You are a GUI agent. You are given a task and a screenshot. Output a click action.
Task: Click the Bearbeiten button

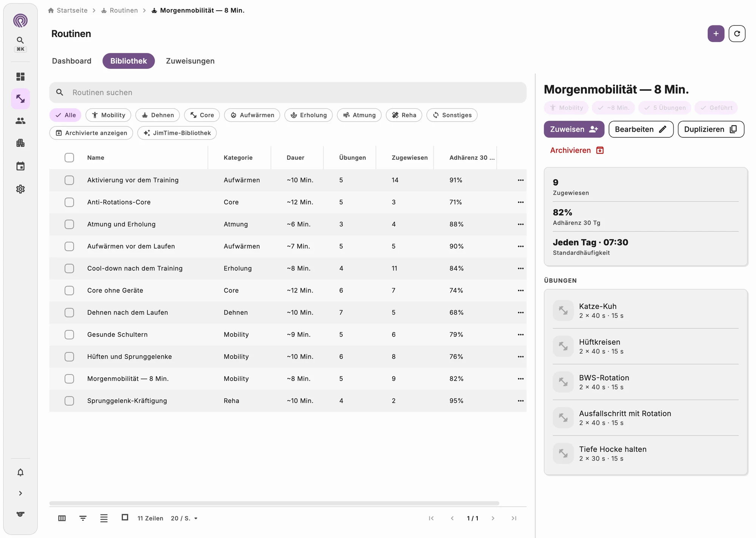tap(641, 129)
